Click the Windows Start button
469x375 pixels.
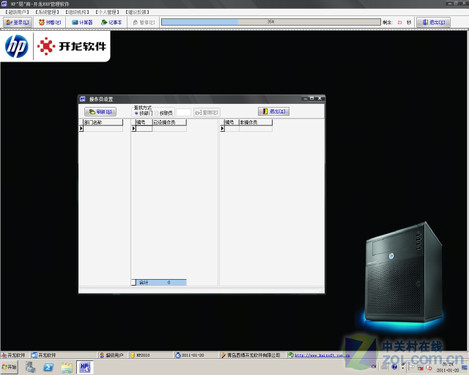9,367
